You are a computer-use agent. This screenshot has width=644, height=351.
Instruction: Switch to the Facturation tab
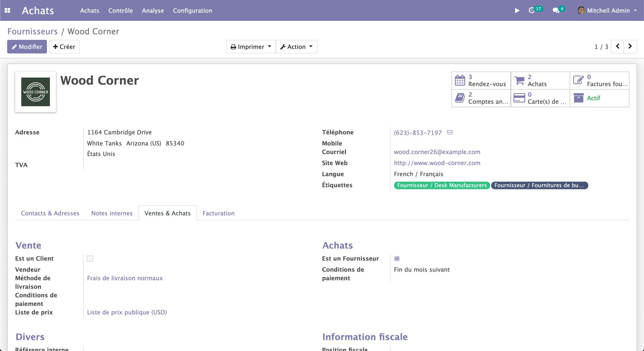(218, 213)
